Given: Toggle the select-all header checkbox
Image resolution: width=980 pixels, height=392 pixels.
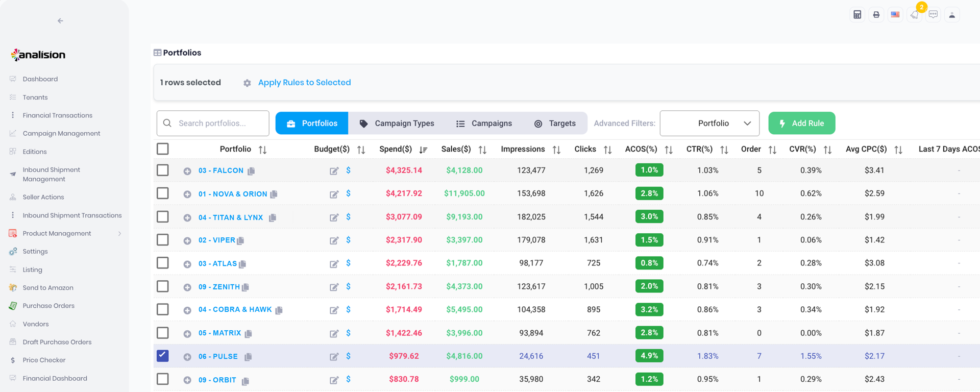Looking at the screenshot, I should [163, 149].
